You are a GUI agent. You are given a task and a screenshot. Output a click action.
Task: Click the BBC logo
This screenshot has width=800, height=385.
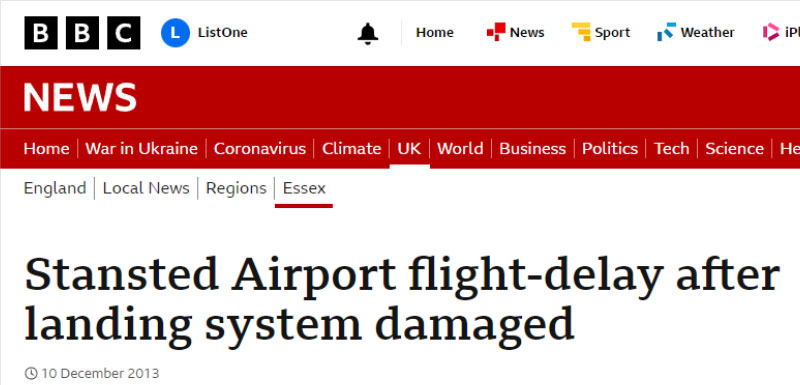[x=82, y=33]
